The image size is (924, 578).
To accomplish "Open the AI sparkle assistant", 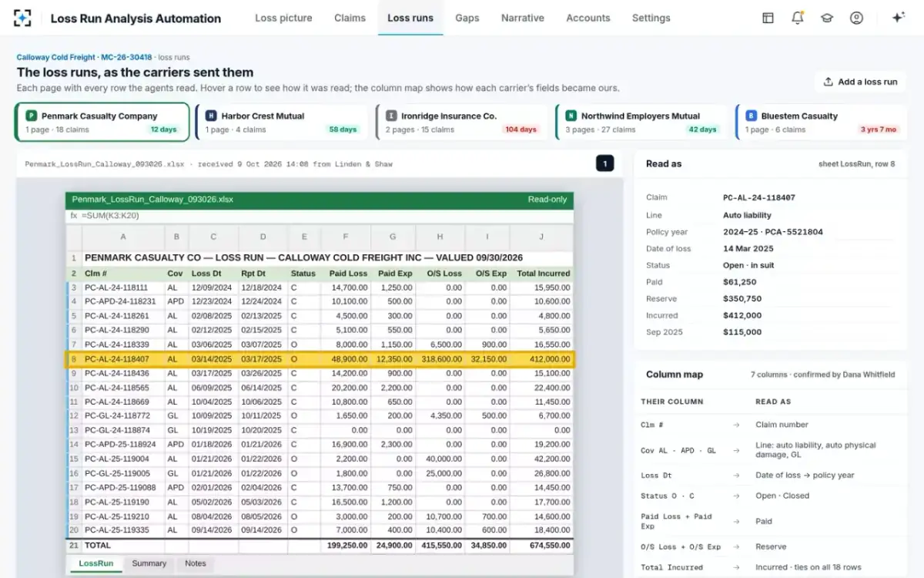I will 898,18.
